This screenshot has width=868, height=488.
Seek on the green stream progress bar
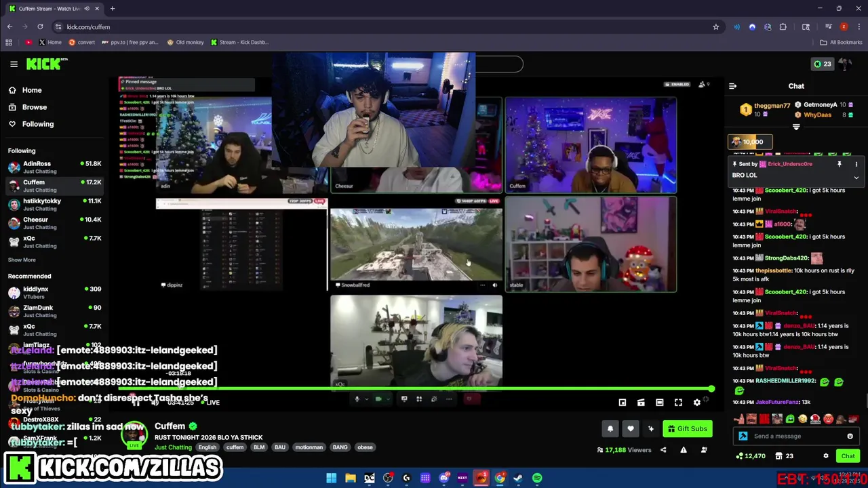(416, 389)
